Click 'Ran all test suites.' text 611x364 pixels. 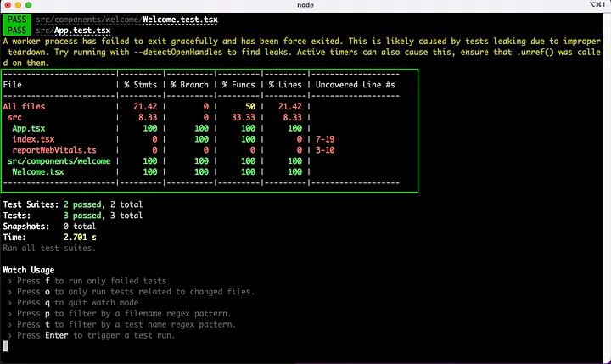coord(49,249)
